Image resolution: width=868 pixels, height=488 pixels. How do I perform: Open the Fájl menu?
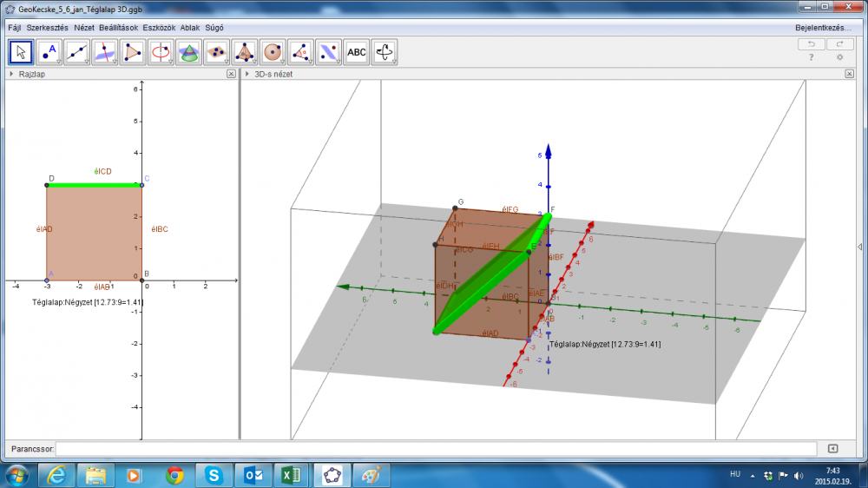coord(14,28)
